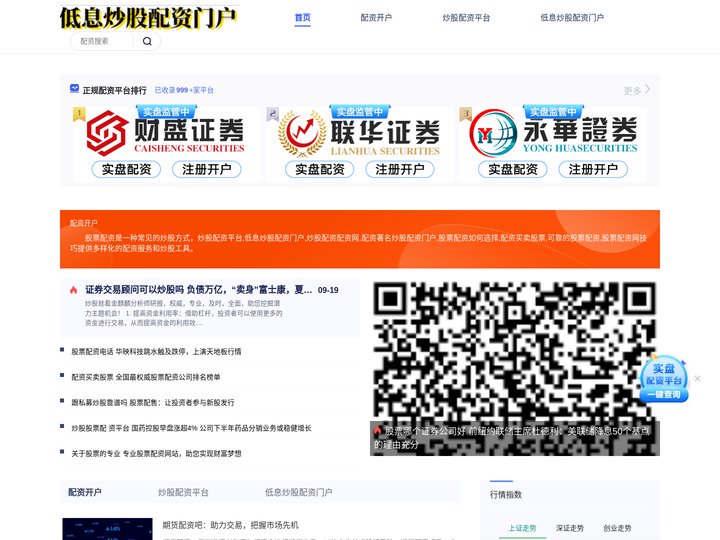
Task: Click 实盘配资 button under 财盛证券
Action: coord(126,169)
